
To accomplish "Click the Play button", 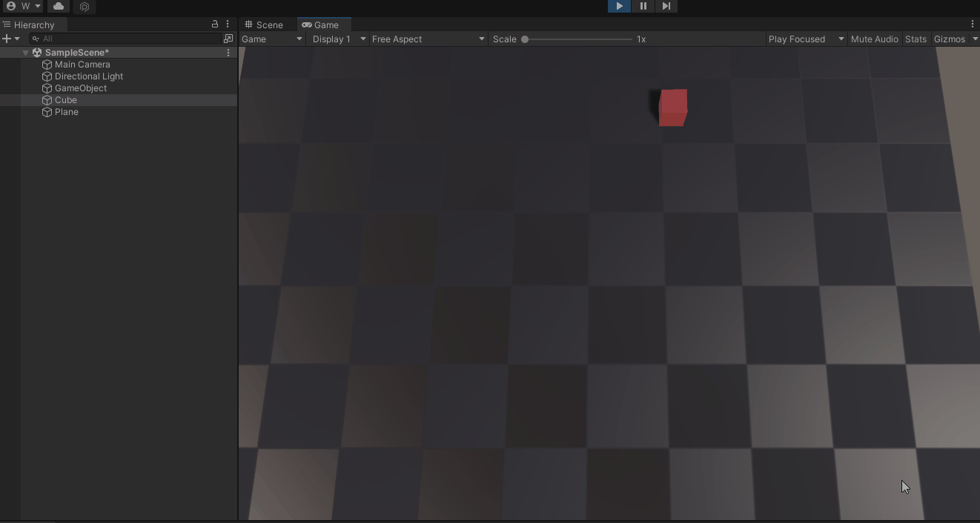I will 619,6.
